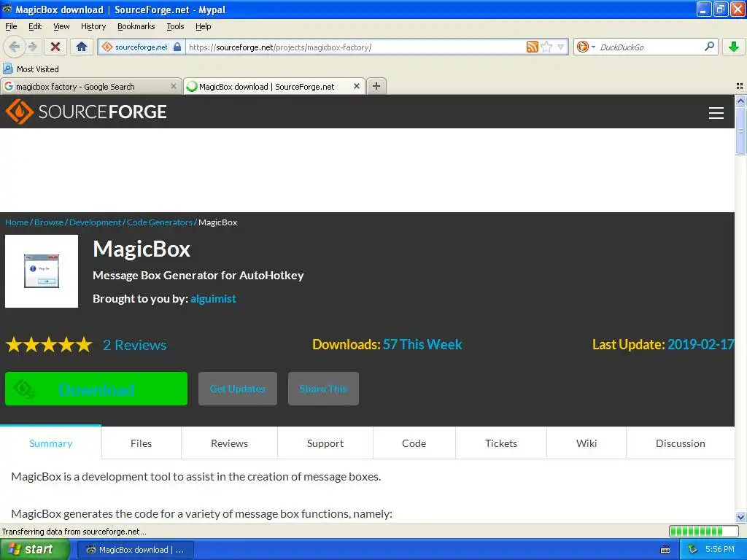Open the Tickets tab
Image resolution: width=747 pixels, height=560 pixels.
(x=500, y=443)
